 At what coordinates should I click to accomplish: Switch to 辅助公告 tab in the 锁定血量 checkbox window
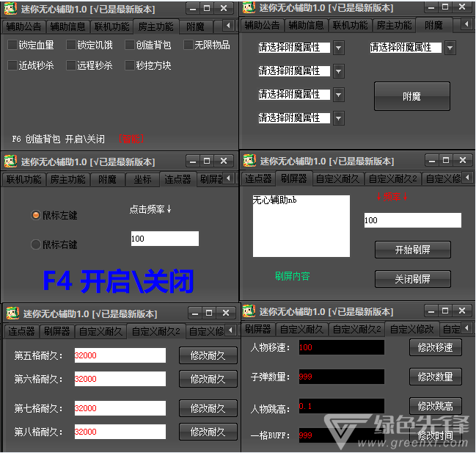pos(23,26)
